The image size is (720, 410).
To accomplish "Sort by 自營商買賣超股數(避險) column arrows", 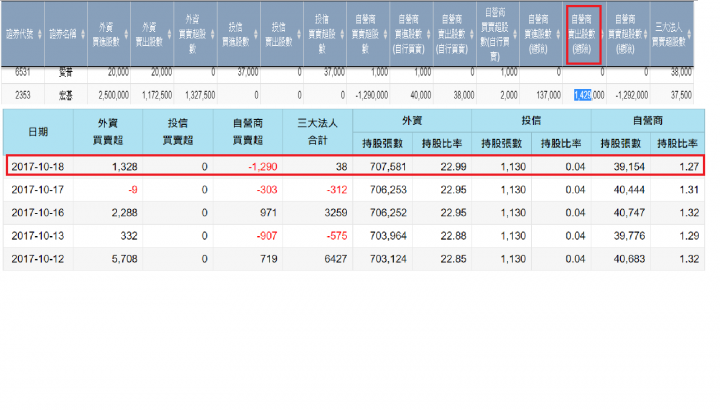I will 644,34.
